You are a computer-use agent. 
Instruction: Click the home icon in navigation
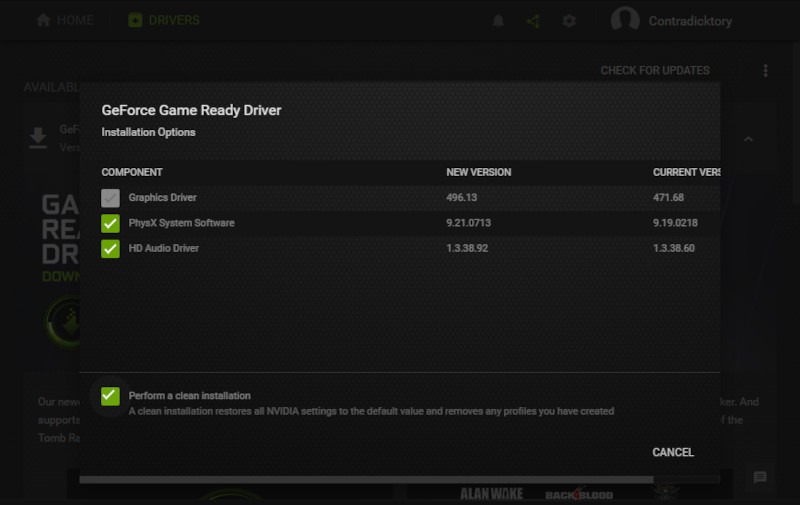[x=43, y=21]
